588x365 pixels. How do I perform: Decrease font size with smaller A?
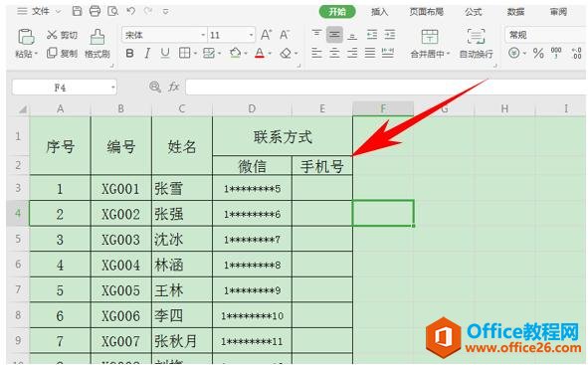(x=285, y=35)
